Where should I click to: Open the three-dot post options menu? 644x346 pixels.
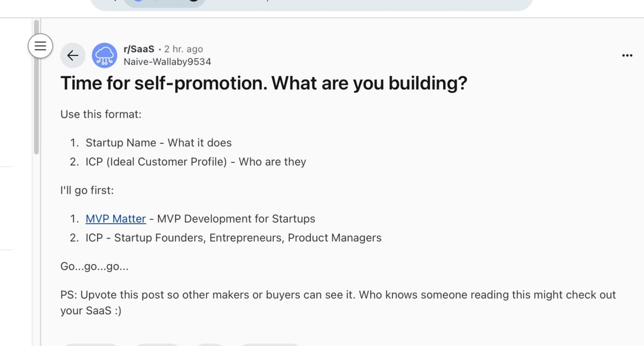point(627,55)
